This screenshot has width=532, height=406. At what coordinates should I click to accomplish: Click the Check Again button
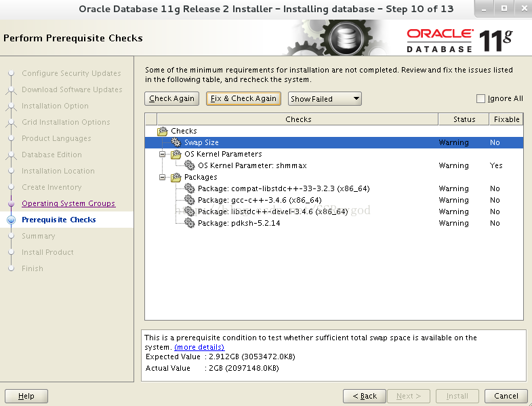pyautogui.click(x=171, y=98)
